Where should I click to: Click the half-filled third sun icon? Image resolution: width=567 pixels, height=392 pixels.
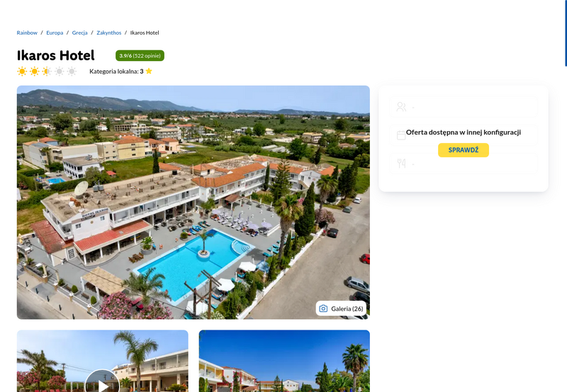pyautogui.click(x=47, y=71)
